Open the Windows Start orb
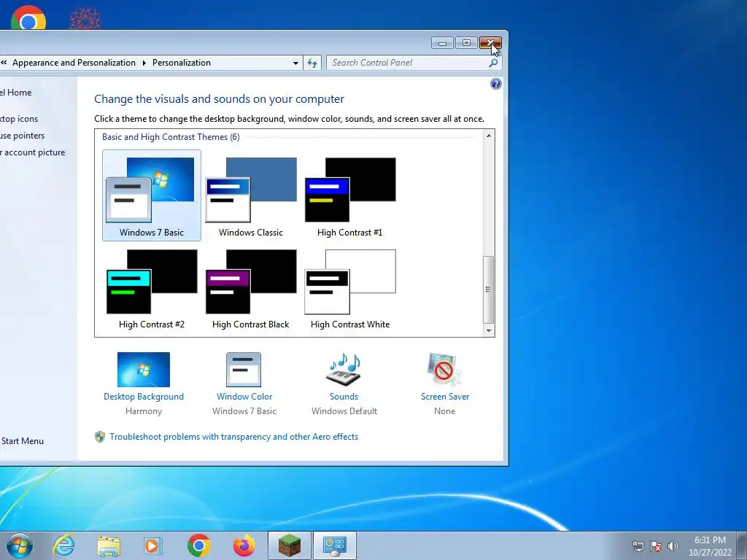Image resolution: width=747 pixels, height=560 pixels. coord(19,545)
